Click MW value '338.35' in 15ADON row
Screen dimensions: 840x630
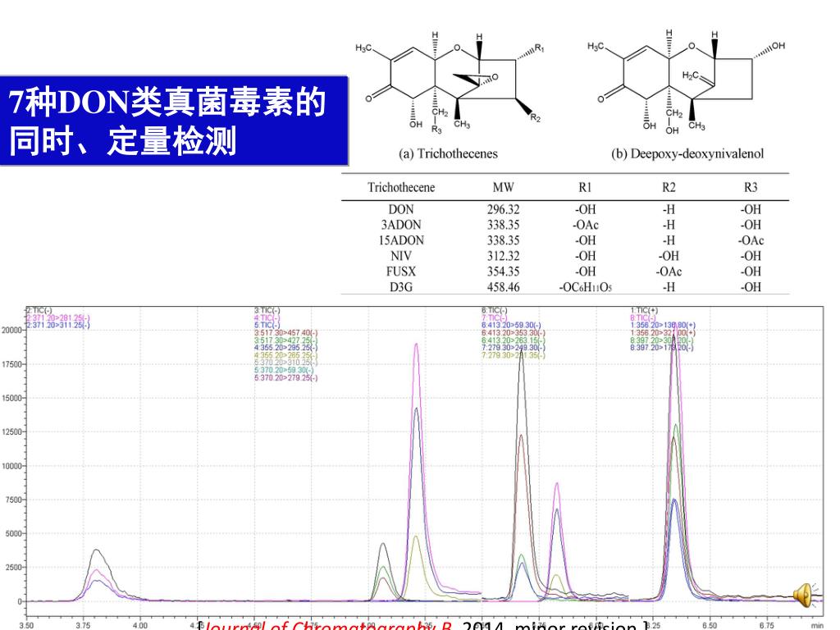[x=503, y=240]
